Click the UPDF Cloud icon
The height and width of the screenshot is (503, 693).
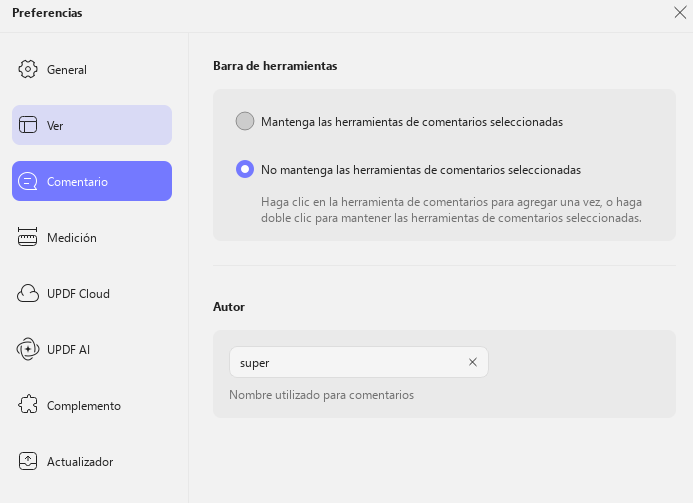click(28, 293)
